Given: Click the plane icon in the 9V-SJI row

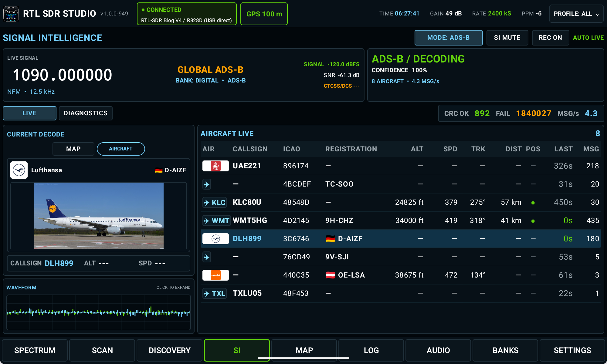Looking at the screenshot, I should [x=207, y=257].
